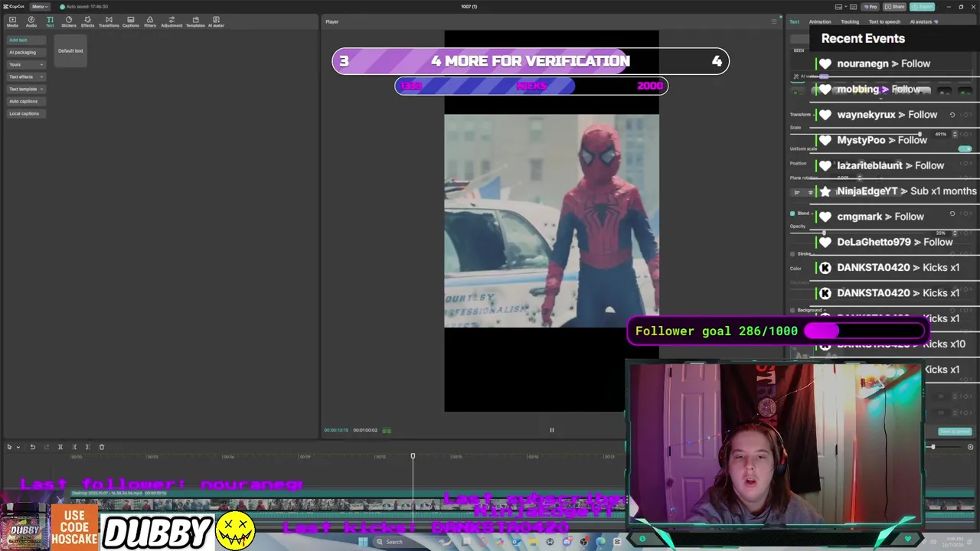Viewport: 980px width, 551px height.
Task: Select the Text tab in properties panel
Action: (x=794, y=21)
